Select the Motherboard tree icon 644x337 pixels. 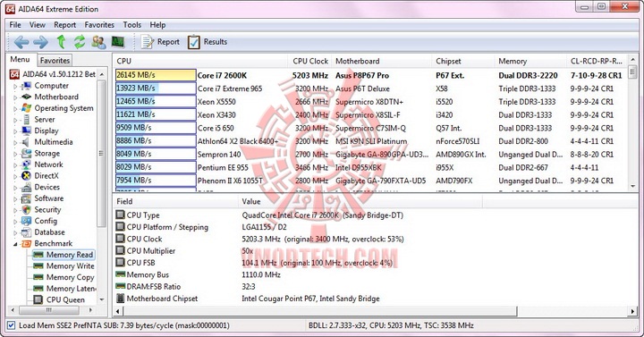pyautogui.click(x=26, y=97)
